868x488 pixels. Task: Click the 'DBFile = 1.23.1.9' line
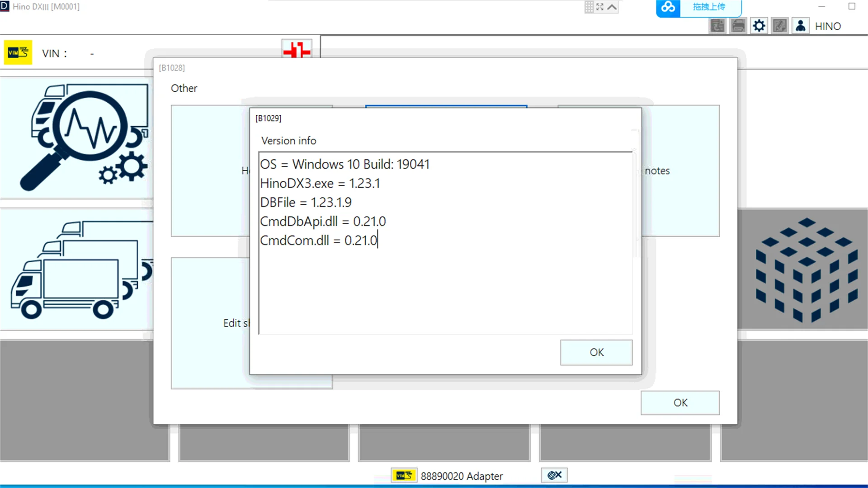[306, 202]
